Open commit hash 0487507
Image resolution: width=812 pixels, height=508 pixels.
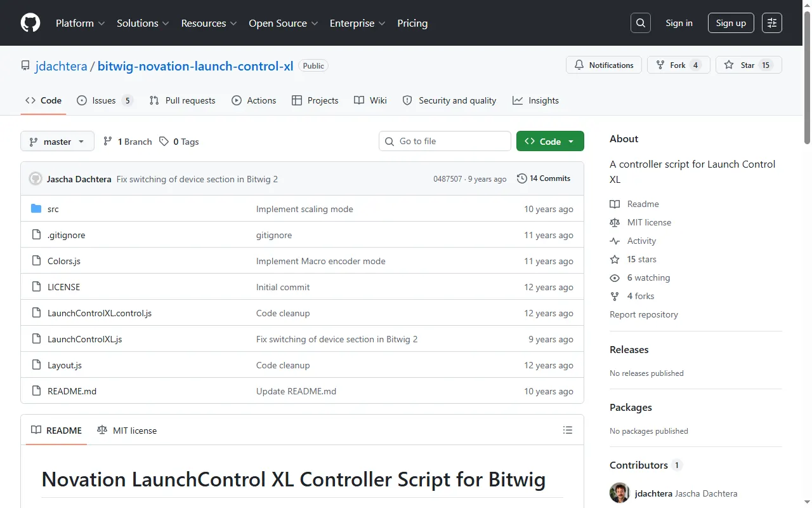[x=448, y=179]
